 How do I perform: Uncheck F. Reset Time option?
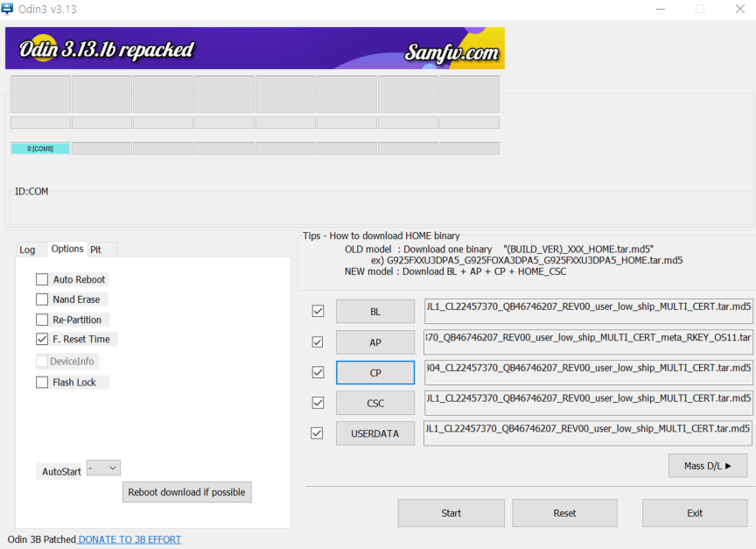pos(42,339)
